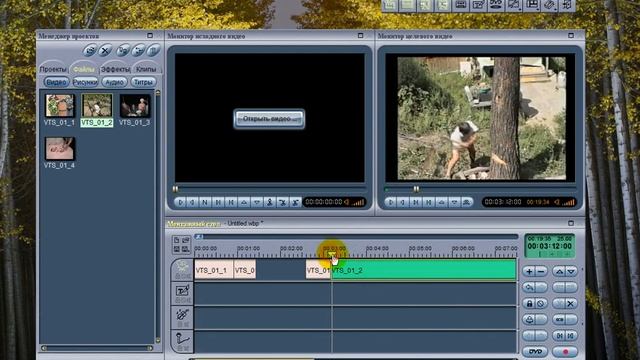
Task: Click the Открыть видео button
Action: click(x=269, y=119)
